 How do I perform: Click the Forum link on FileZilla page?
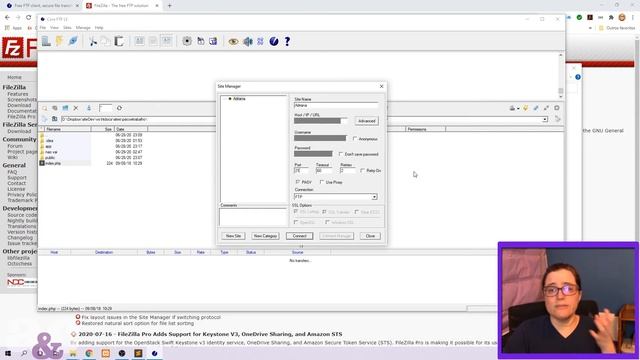pyautogui.click(x=15, y=146)
